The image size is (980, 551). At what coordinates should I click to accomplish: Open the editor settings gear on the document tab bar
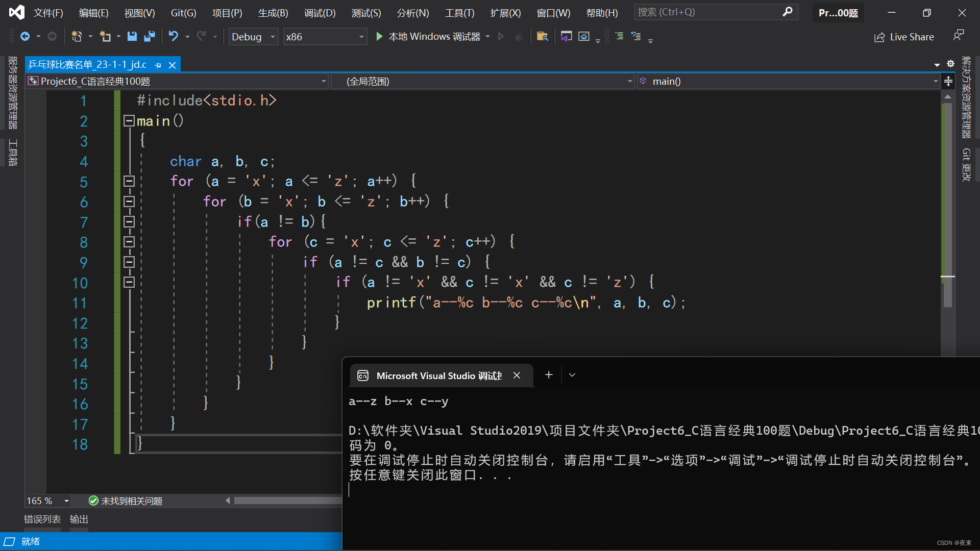tap(950, 64)
